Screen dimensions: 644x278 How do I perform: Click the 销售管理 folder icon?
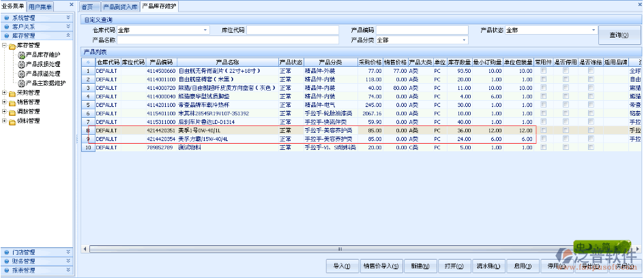coord(12,102)
